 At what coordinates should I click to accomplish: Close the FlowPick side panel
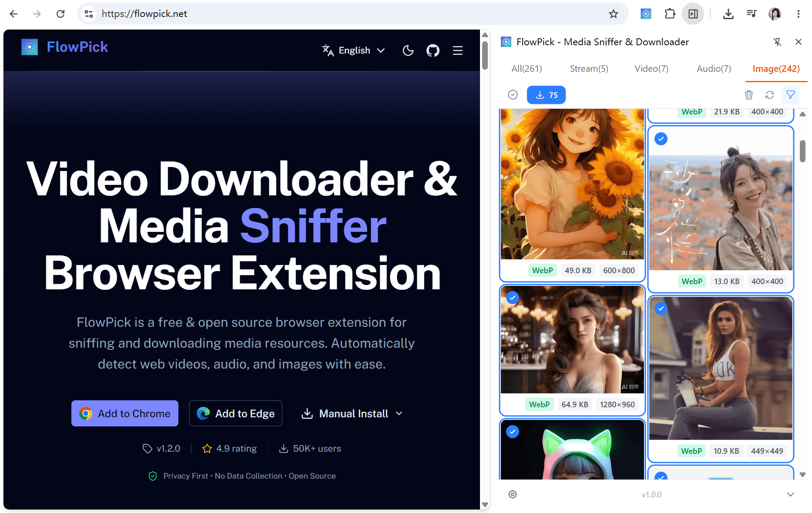(x=799, y=42)
